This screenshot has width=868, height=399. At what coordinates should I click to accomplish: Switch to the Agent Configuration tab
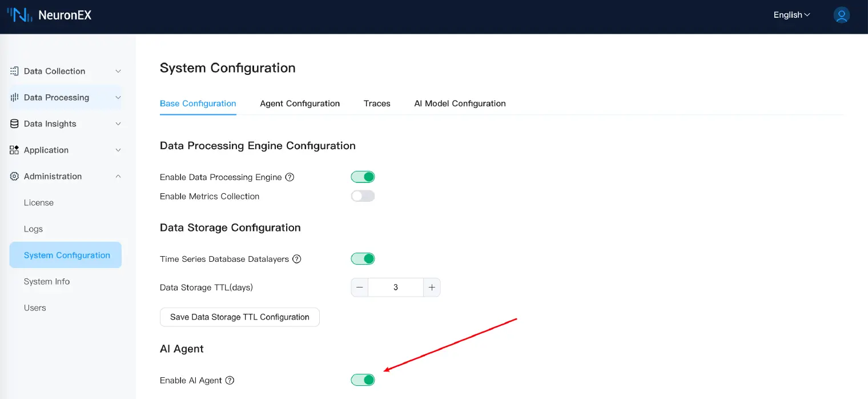[300, 103]
